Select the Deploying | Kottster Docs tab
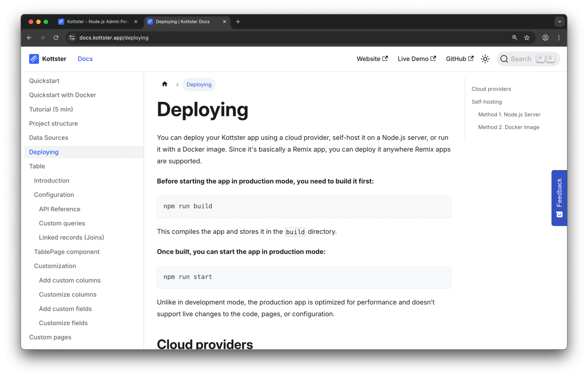The height and width of the screenshot is (377, 588). 187,22
